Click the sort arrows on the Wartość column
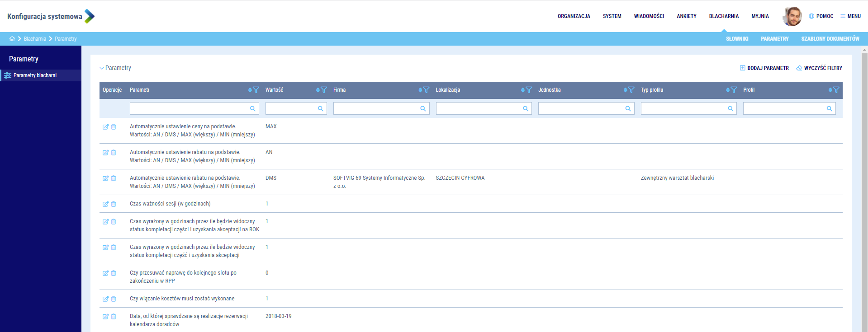Viewport: 868px width, 332px height. click(x=318, y=90)
